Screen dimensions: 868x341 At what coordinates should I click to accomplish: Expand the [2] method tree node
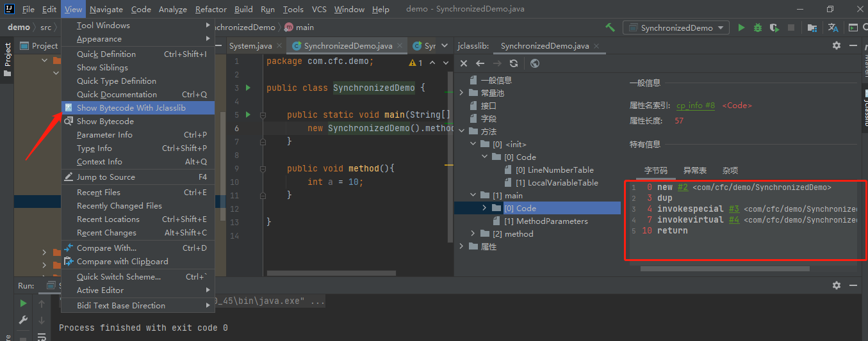[x=473, y=234]
